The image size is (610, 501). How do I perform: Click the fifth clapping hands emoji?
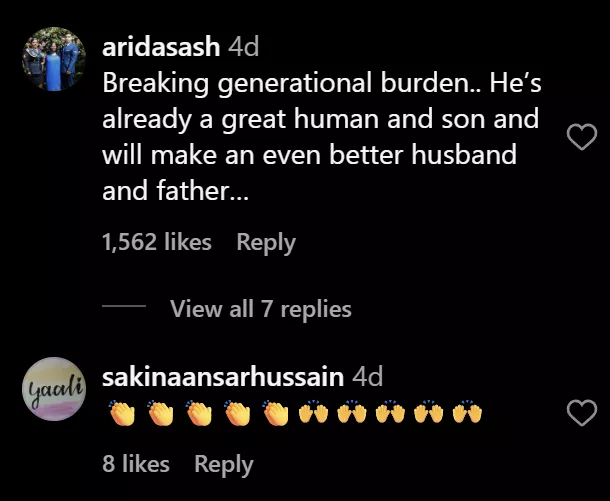[276, 413]
